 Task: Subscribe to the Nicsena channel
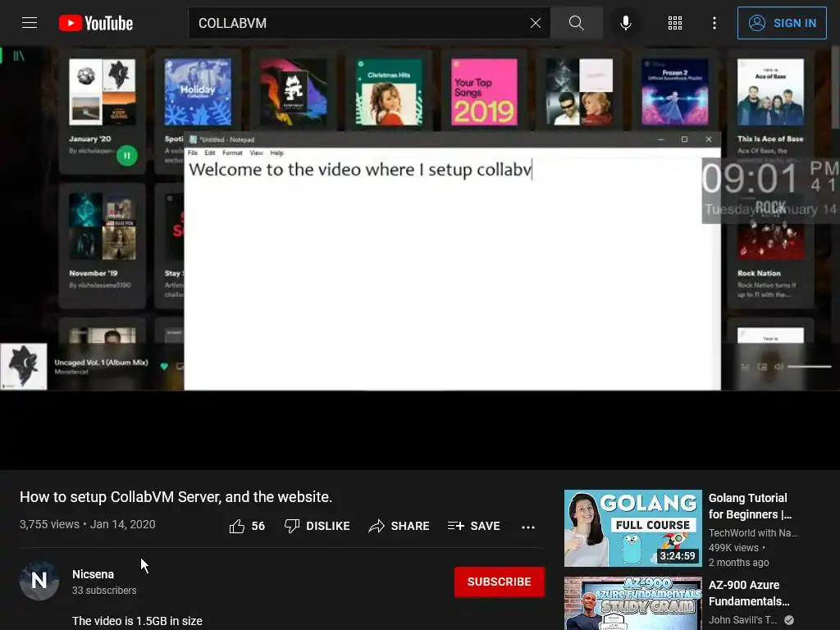point(500,582)
